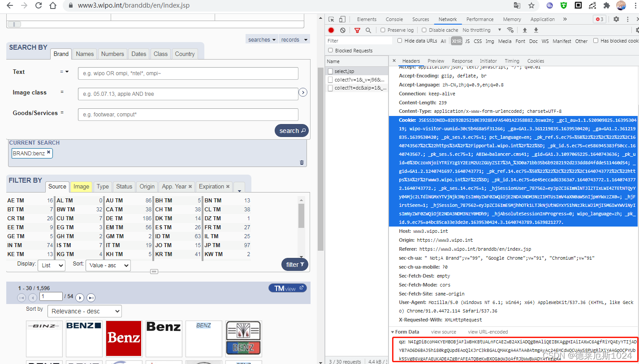Screen dimensions: 639x364
Task: Export HAR file download arrow
Action: 536,30
